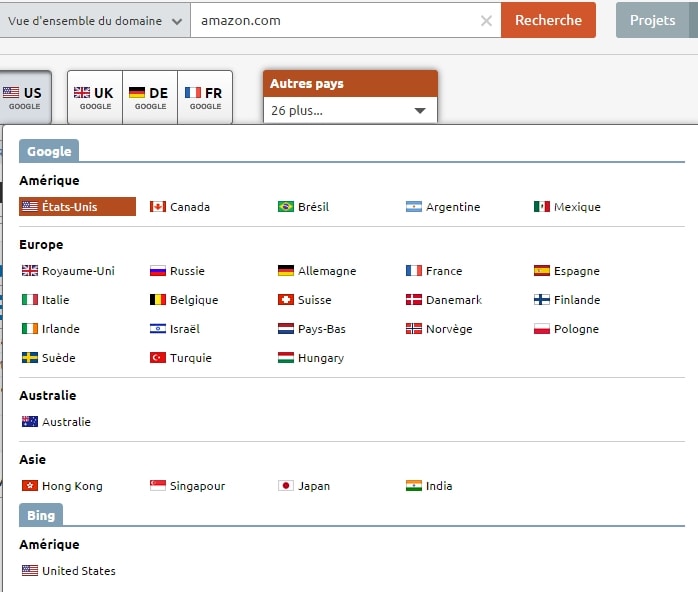Click the Israël flag icon
The width and height of the screenshot is (698, 592).
pyautogui.click(x=158, y=328)
